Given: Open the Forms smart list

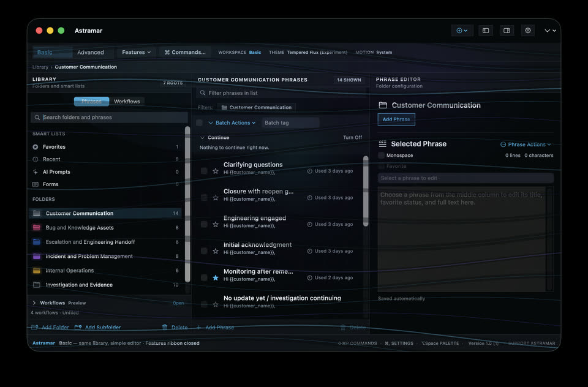Looking at the screenshot, I should pyautogui.click(x=106, y=184).
